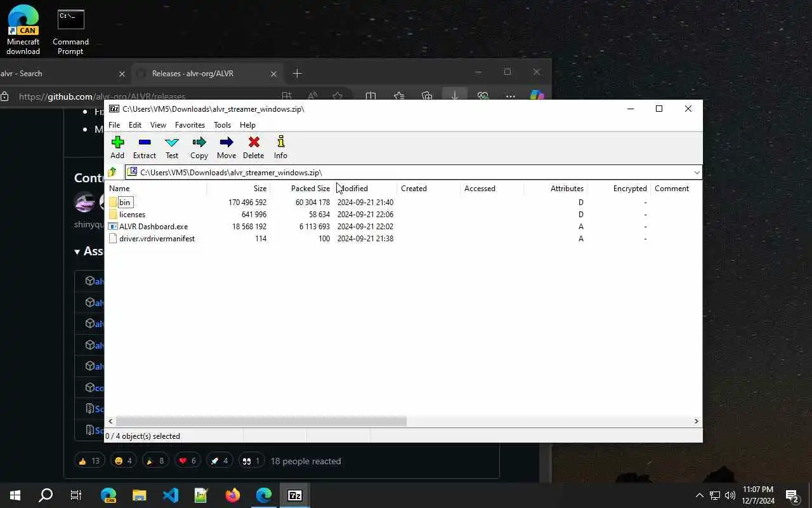Click the rocket reaction with 4

219,461
